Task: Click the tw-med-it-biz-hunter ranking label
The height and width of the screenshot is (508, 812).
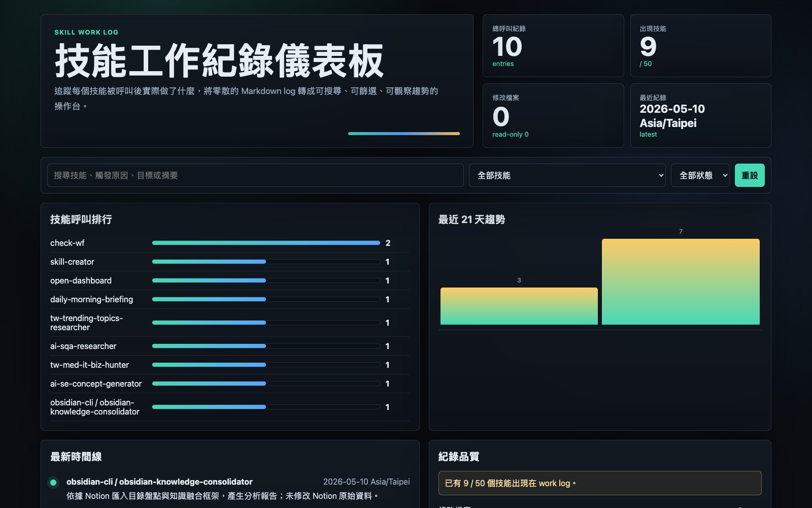Action: click(89, 365)
